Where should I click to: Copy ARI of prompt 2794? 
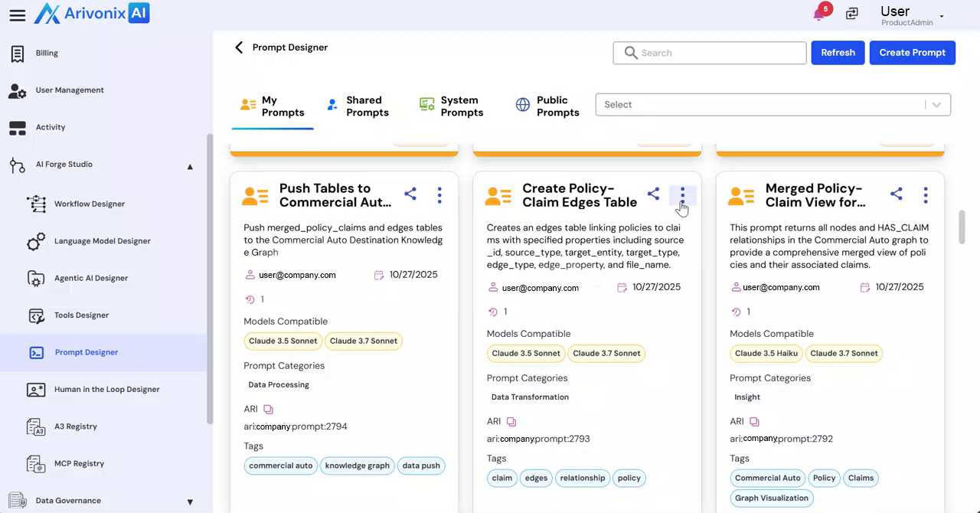coord(268,410)
